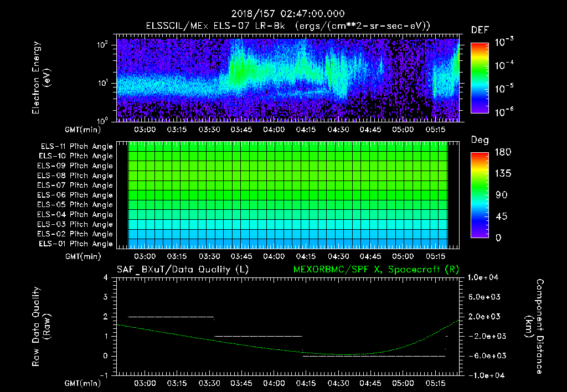Click the 10^0 energy tick label
Viewport: 567px width, 392px height.
[102, 121]
